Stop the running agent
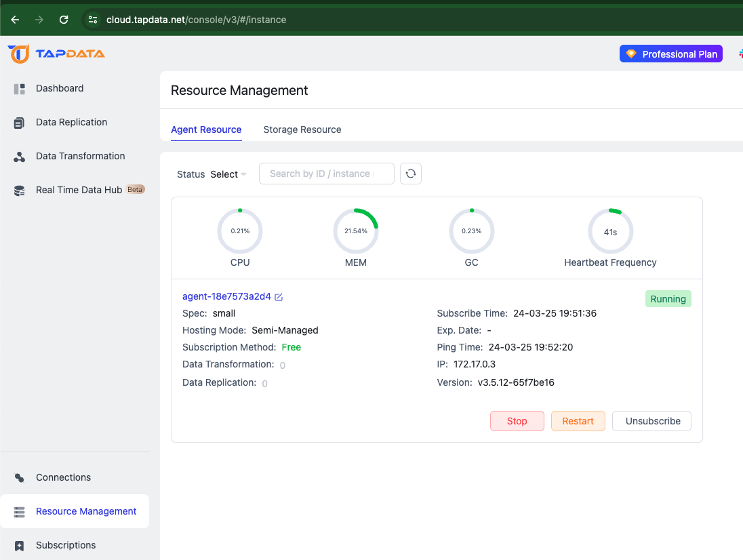The image size is (743, 560). pyautogui.click(x=517, y=421)
